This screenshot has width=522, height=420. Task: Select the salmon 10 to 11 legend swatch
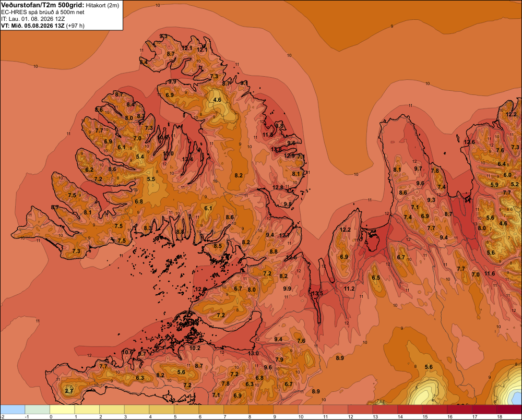[x=311, y=409]
